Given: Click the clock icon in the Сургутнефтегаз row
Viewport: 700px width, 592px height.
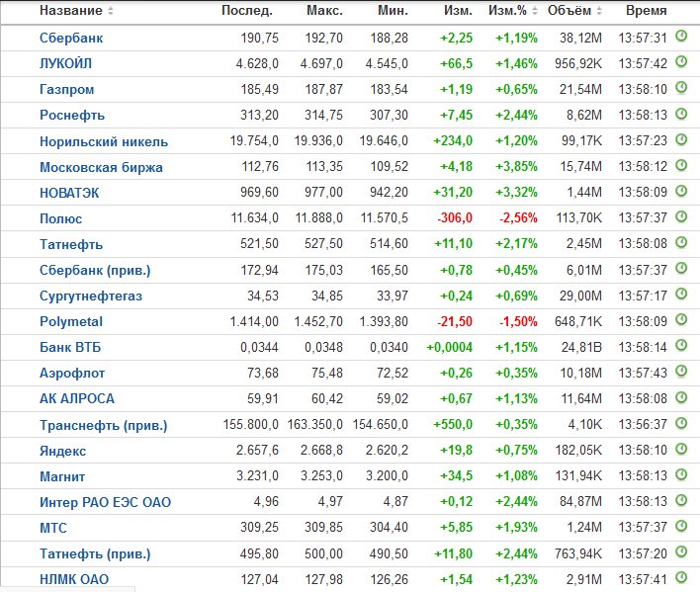Looking at the screenshot, I should 681,294.
